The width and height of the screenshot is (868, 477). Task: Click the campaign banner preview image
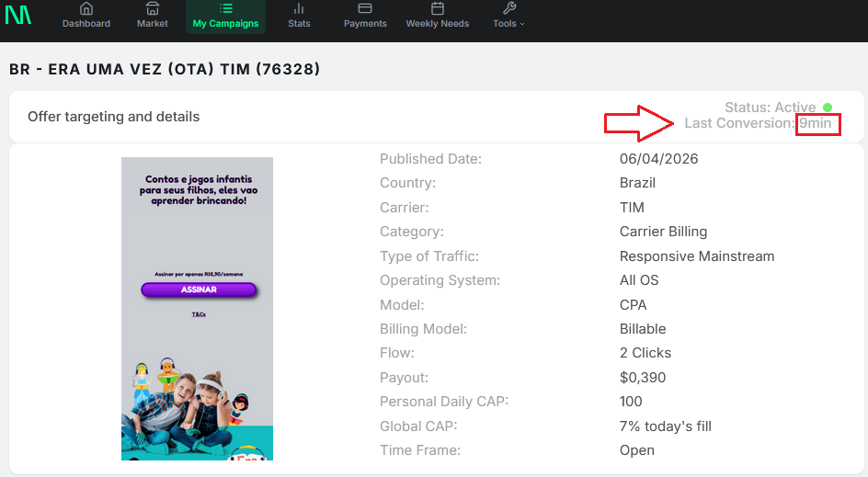(x=197, y=309)
